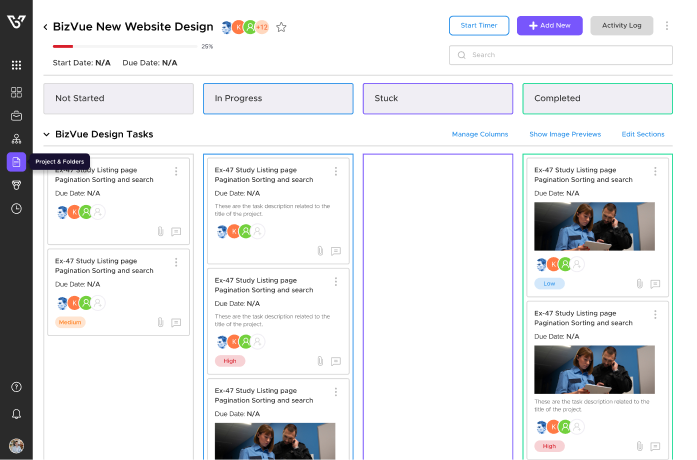
Task: Open the kebab menu on first Completed card
Action: 655,171
